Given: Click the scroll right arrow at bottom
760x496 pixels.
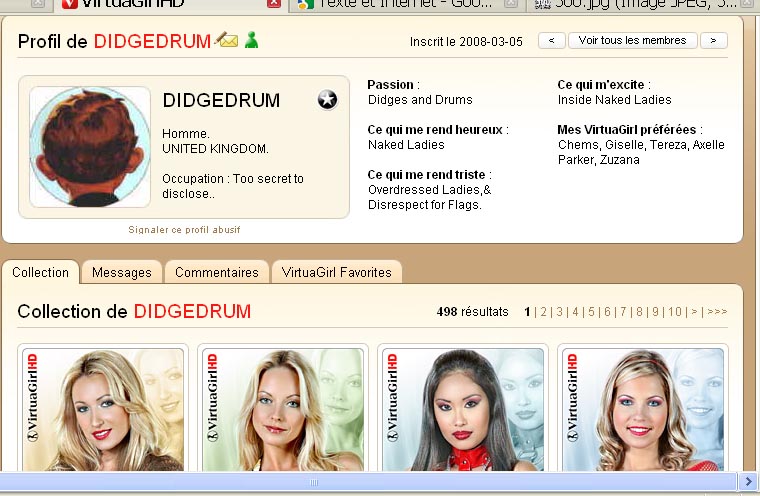Looking at the screenshot, I should pos(748,482).
